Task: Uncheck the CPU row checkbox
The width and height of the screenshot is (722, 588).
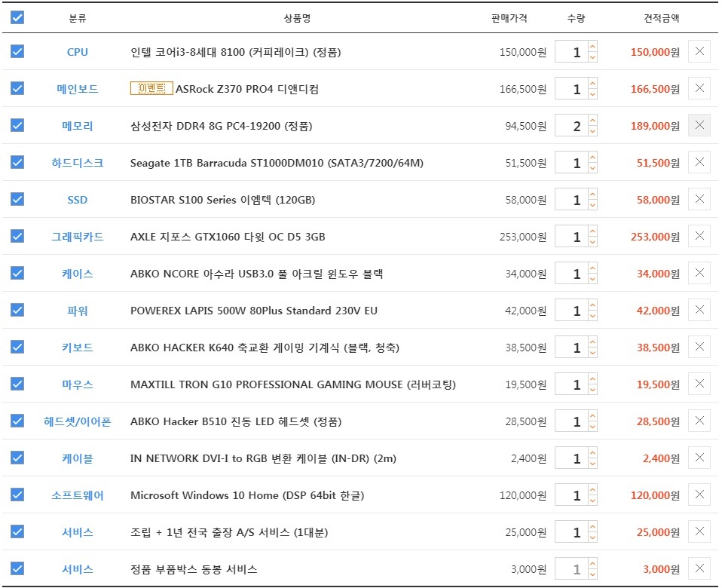Action: 17,51
